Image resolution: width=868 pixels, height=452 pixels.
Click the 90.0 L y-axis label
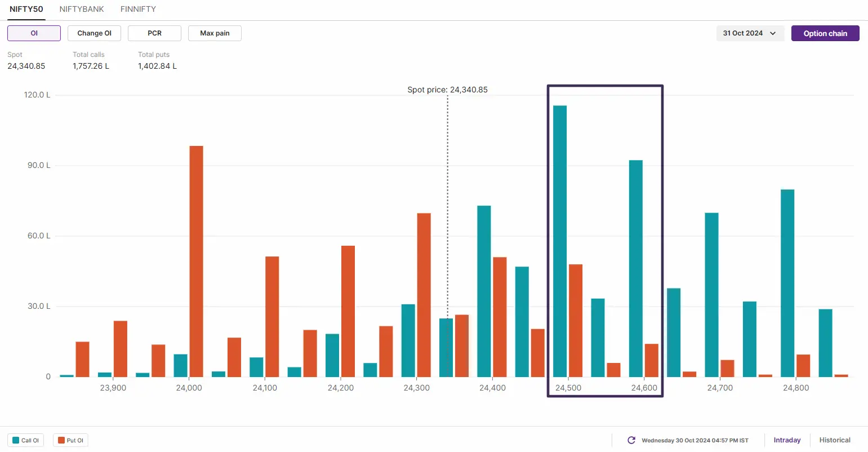point(39,165)
